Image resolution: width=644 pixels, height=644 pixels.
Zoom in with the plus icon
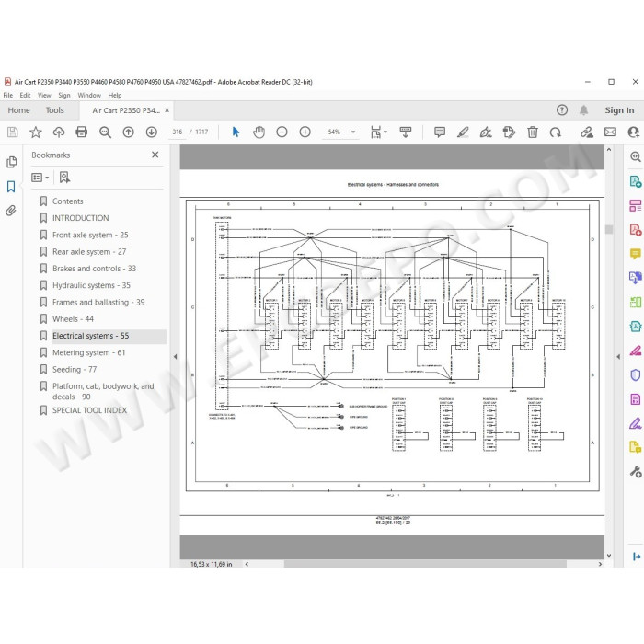click(305, 132)
